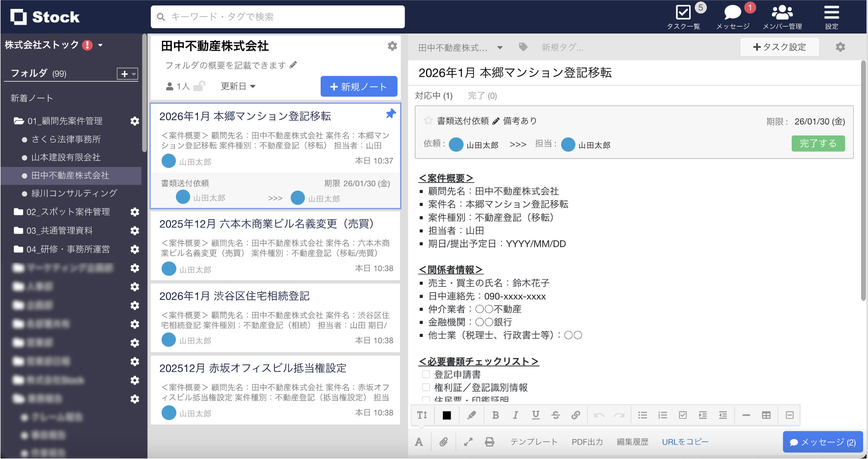Viewport: 868px width, 459px height.
Task: Insert a table with the table icon
Action: (767, 415)
